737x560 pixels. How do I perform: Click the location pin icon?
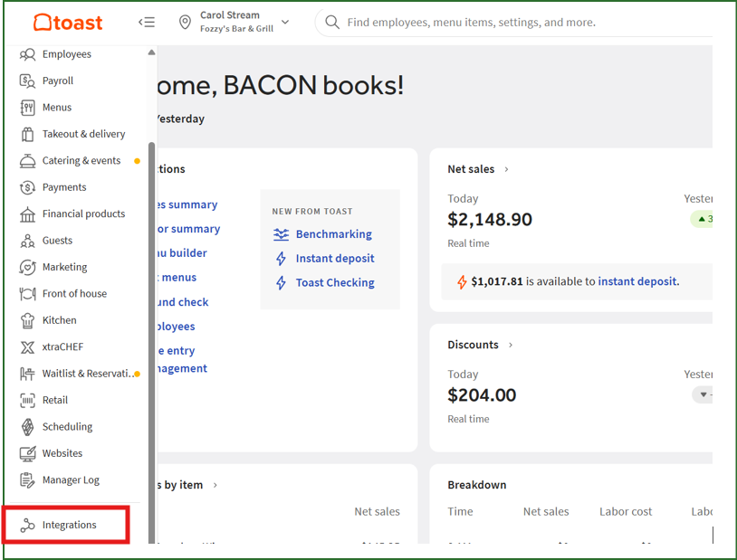186,22
